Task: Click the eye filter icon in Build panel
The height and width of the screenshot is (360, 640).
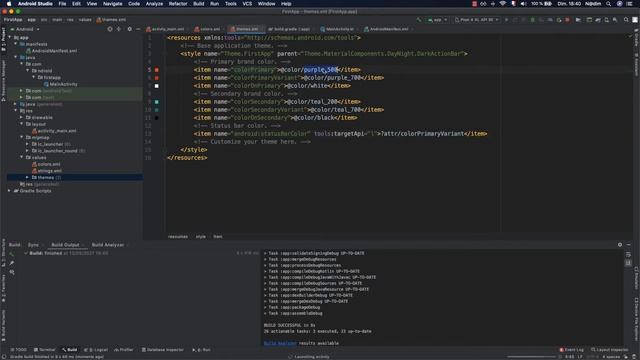Action: (x=12, y=272)
